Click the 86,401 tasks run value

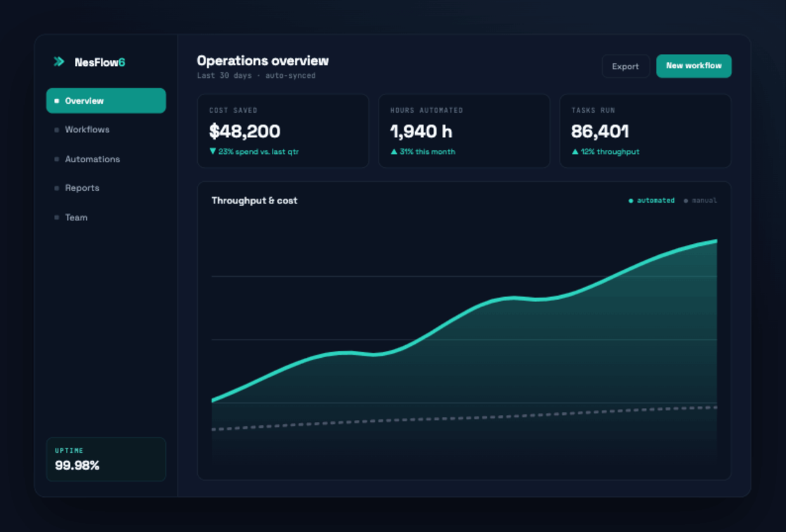click(x=600, y=132)
